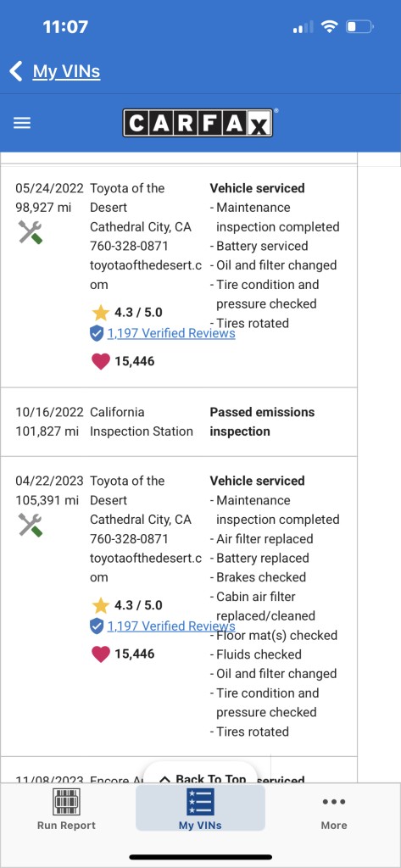The width and height of the screenshot is (401, 868).
Task: Tap the verified shield icon in the 04/22/2023 entry
Action: (x=97, y=626)
